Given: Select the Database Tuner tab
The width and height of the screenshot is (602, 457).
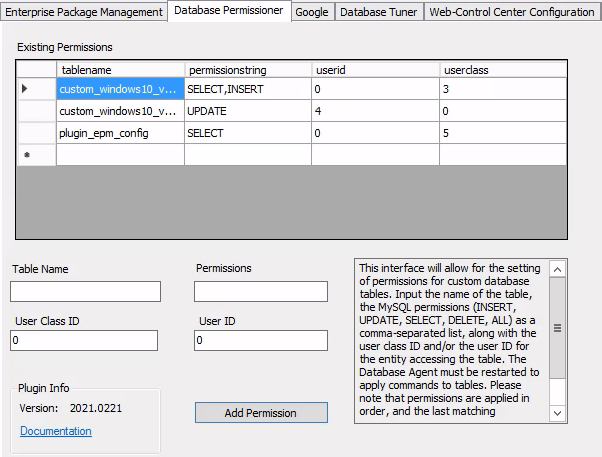Looking at the screenshot, I should pyautogui.click(x=378, y=12).
